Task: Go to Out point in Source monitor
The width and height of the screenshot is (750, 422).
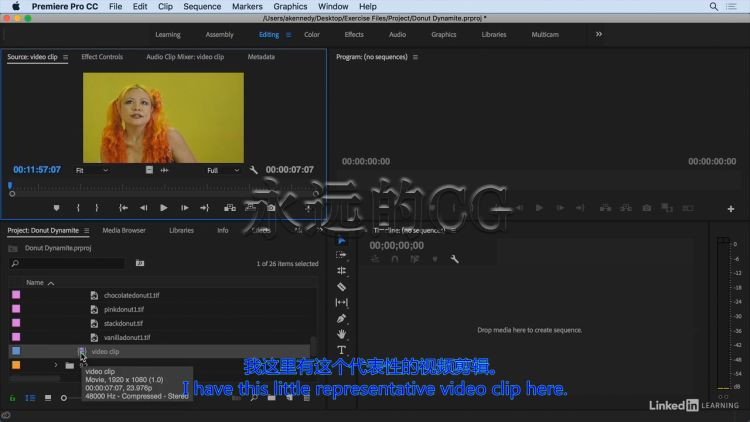Action: tap(205, 208)
